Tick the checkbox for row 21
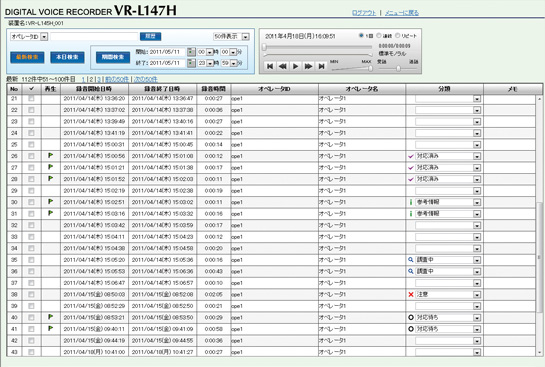This screenshot has height=367, width=545. coord(31,98)
